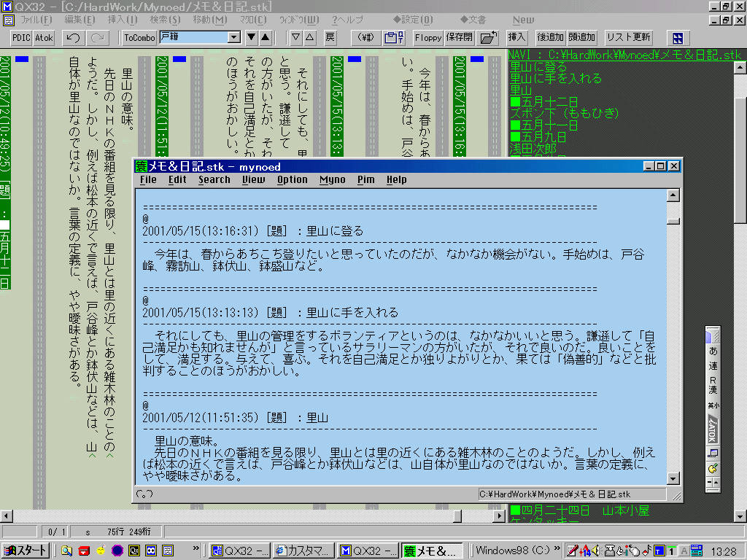
Task: Click the 英小 indicator in ATOK palette
Action: (x=713, y=405)
